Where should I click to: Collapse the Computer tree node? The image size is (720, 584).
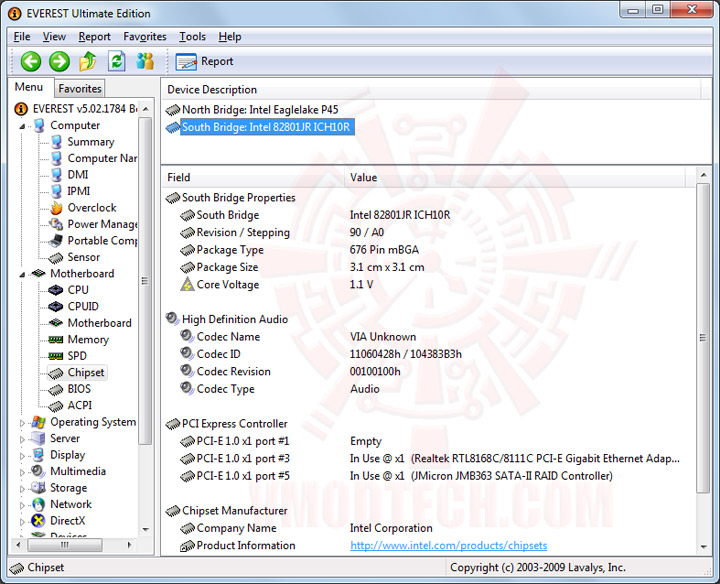(22, 126)
